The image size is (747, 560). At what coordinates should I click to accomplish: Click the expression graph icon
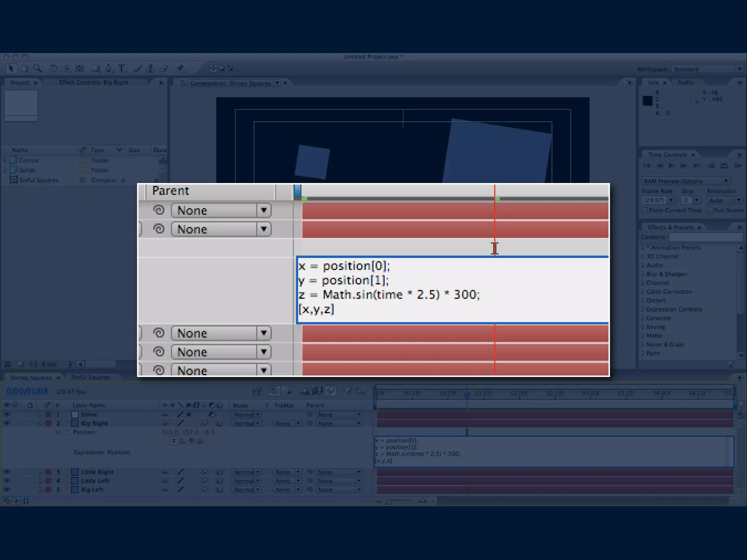coord(183,441)
